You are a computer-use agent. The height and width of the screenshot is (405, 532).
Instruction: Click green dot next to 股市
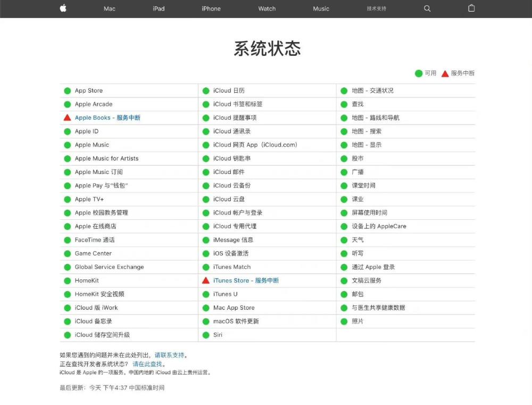(x=344, y=159)
